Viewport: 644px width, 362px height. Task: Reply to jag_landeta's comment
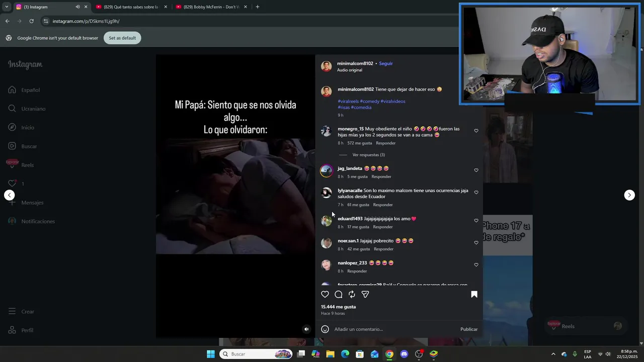coord(381,177)
